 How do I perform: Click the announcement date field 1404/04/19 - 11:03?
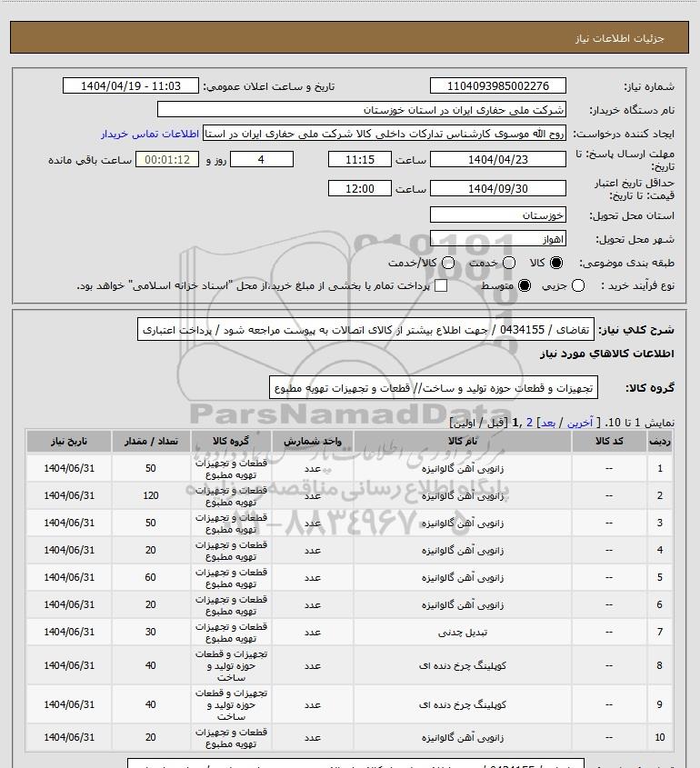tap(131, 85)
